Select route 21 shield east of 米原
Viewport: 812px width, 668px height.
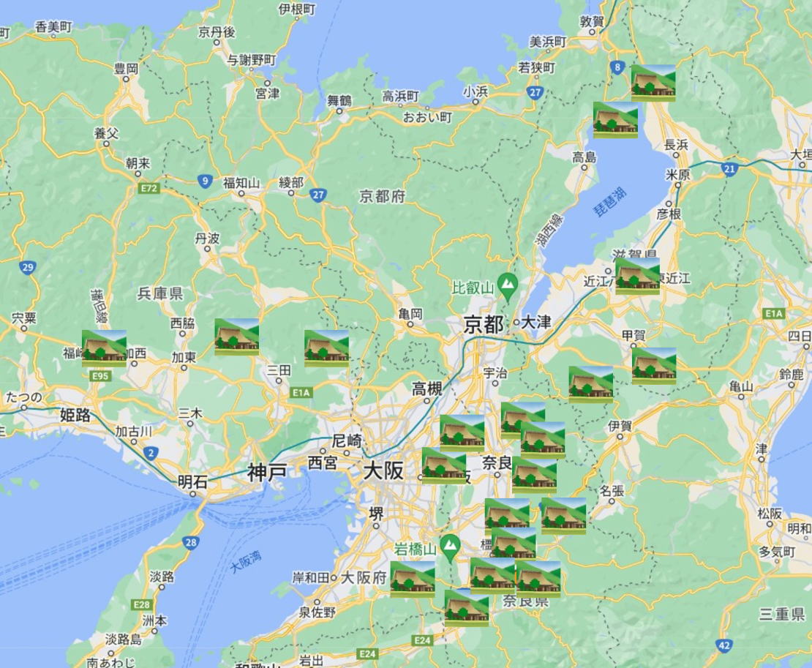tap(729, 169)
